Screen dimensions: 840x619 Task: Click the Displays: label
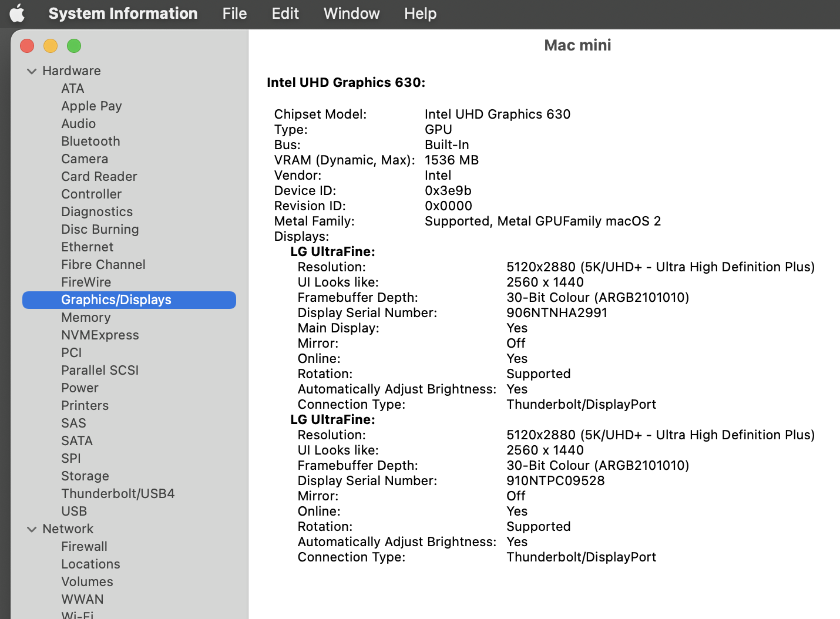click(302, 236)
